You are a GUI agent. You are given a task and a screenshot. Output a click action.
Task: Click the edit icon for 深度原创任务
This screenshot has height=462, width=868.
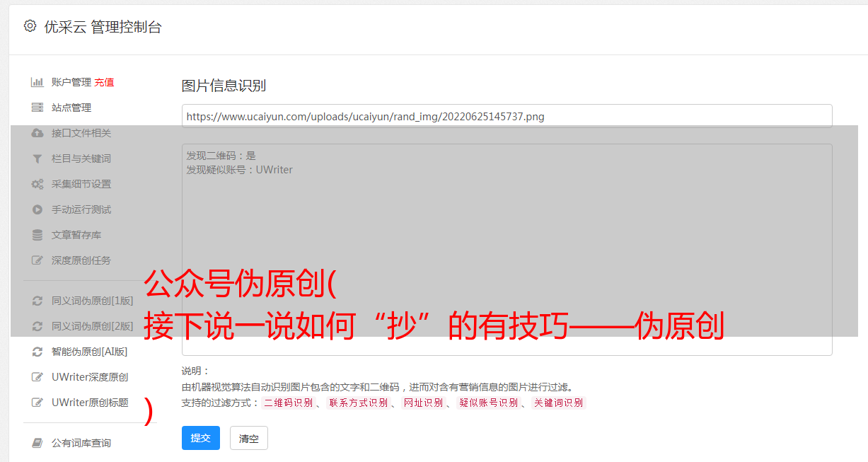(37, 260)
